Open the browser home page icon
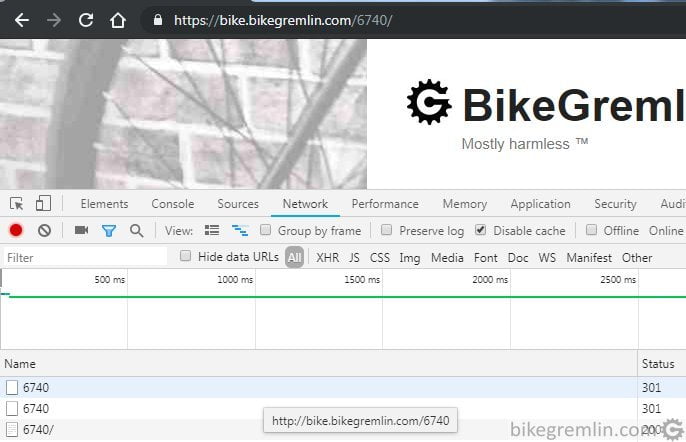Screen dimensions: 686x442 click(118, 20)
